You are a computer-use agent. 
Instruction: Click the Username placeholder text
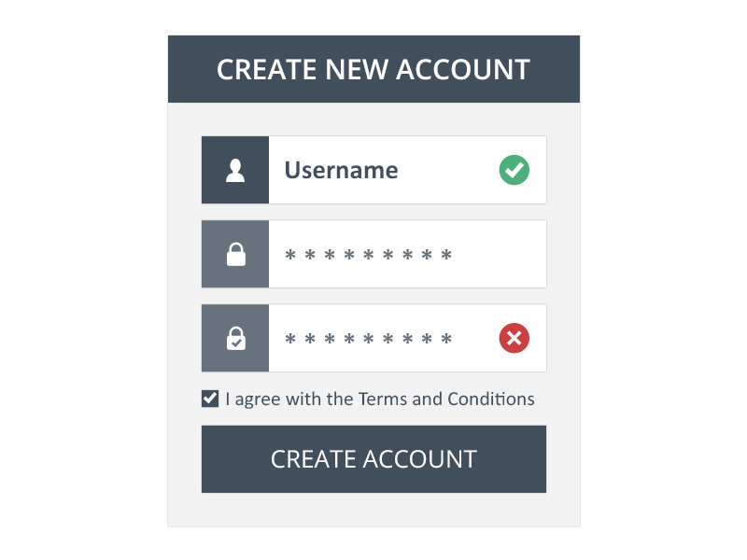tap(340, 170)
